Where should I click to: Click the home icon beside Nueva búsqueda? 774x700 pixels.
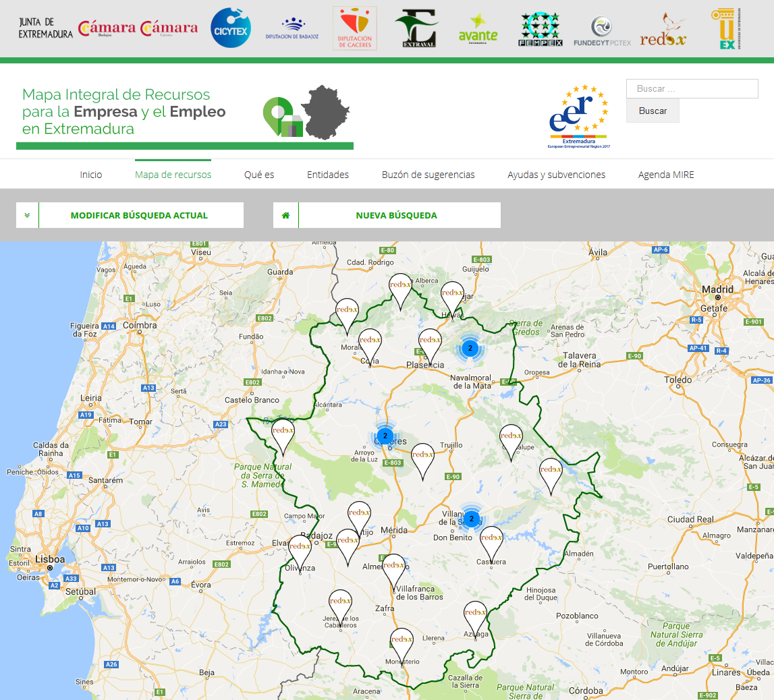click(x=285, y=215)
